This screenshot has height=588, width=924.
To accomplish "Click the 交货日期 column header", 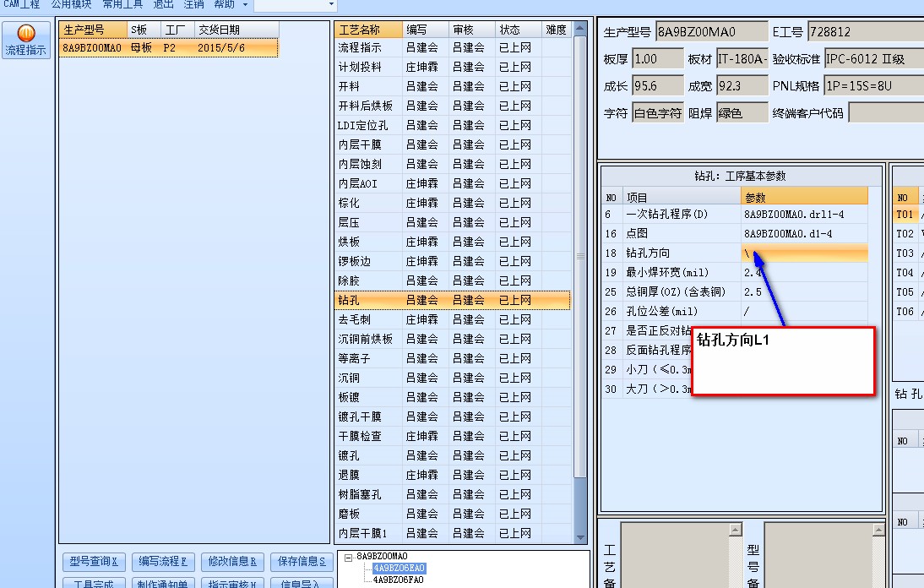I will [236, 30].
